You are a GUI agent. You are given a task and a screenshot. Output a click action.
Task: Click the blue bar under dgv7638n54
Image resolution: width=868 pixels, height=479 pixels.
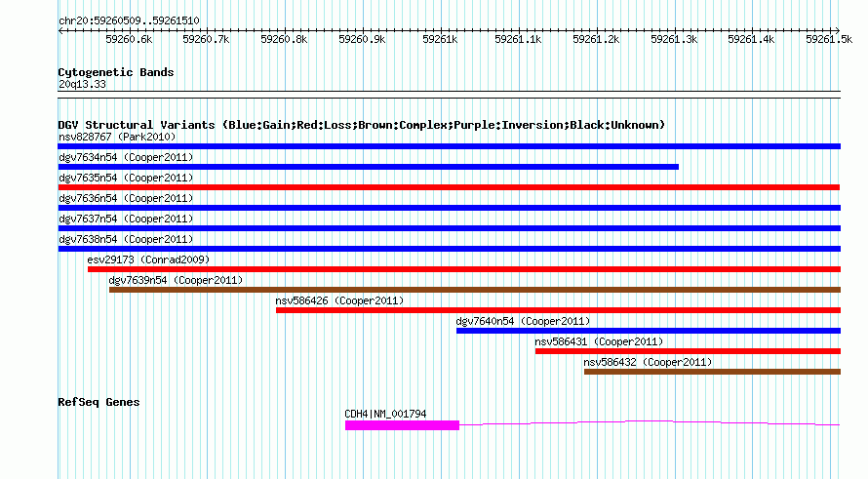pos(449,249)
